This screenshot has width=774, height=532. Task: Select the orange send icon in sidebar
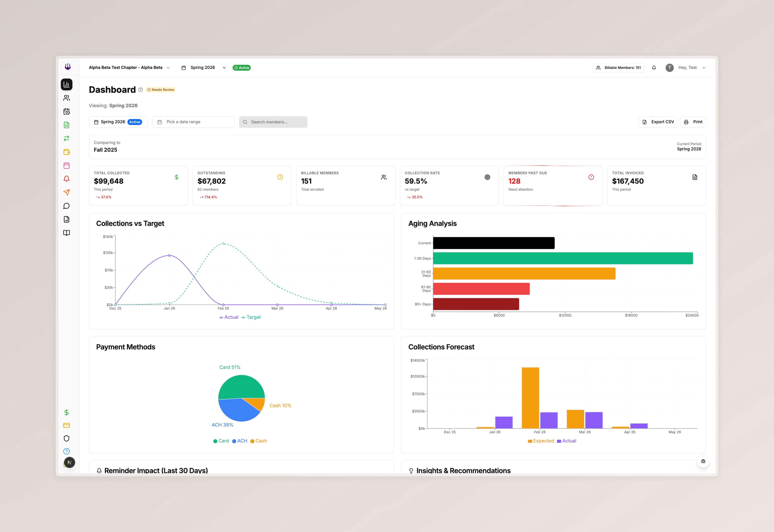(x=66, y=192)
